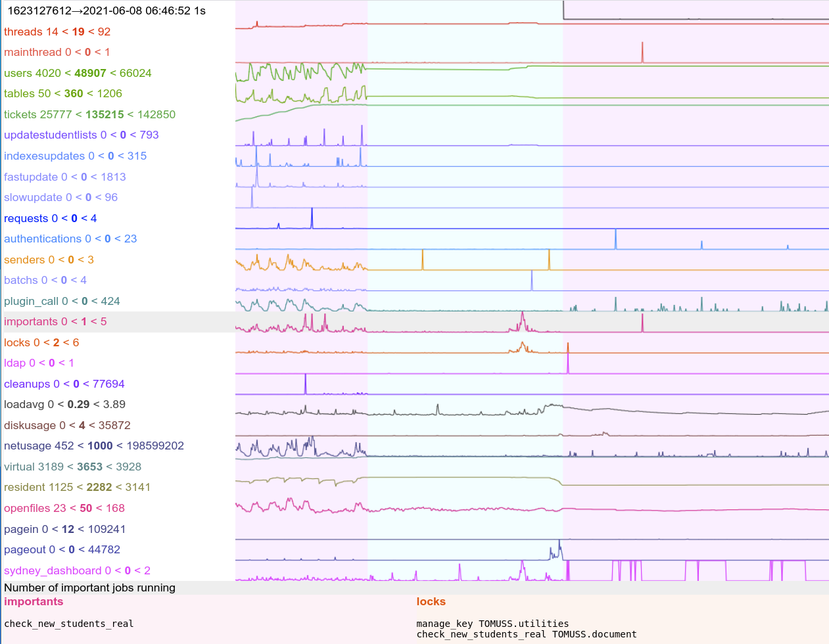Click the users metric label

tap(78, 73)
